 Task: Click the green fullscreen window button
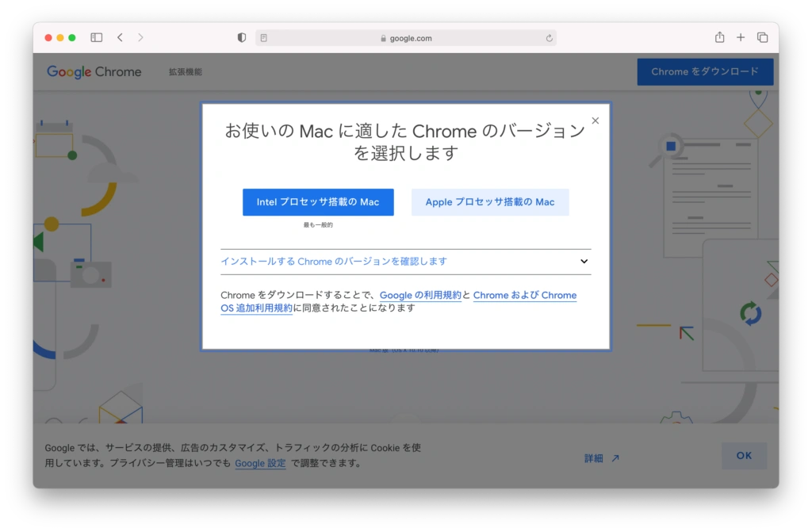tap(72, 37)
